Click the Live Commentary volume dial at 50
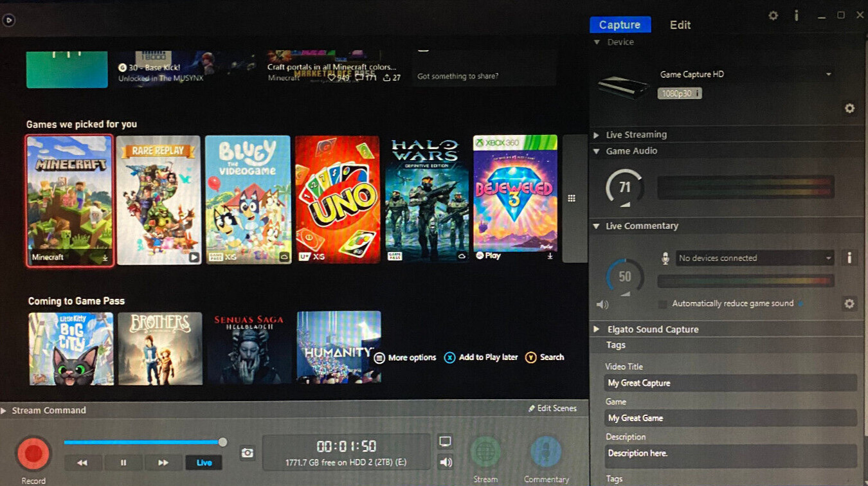Image resolution: width=868 pixels, height=486 pixels. 624,277
